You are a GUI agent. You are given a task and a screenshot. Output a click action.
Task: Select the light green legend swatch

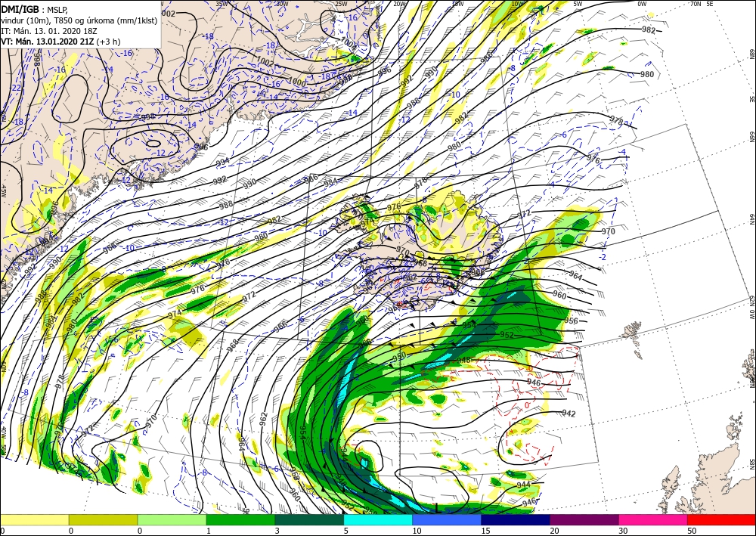(x=172, y=519)
